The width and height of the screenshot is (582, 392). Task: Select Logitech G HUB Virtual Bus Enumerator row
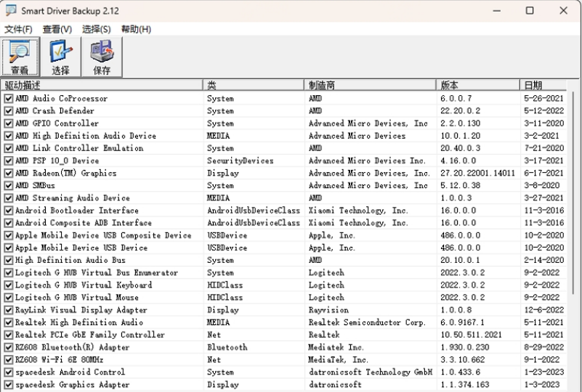point(284,272)
